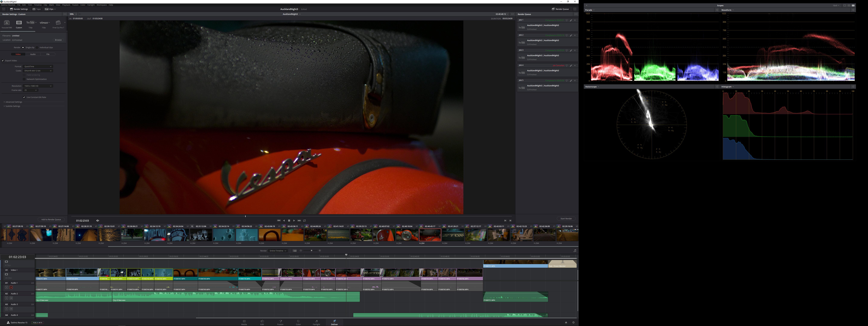The image size is (868, 326).
Task: Open the Histogram scope type dropdown
Action: pos(728,87)
